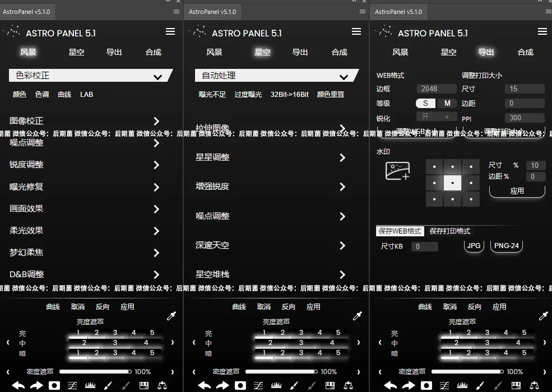Expand the 星星调整 section
The image size is (552, 392).
click(x=270, y=157)
